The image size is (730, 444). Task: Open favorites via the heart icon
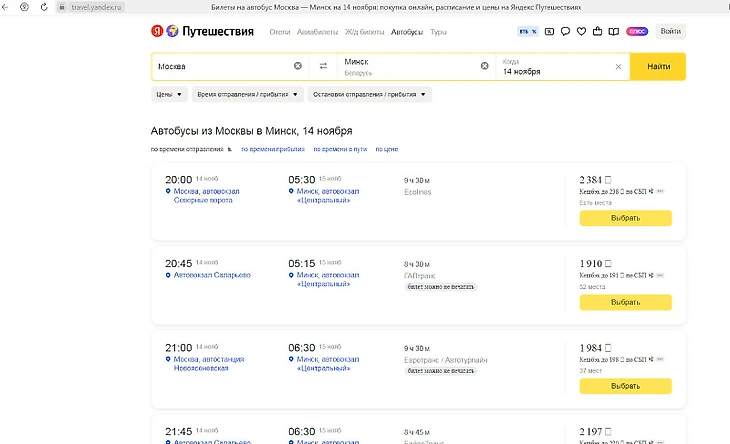pos(581,32)
